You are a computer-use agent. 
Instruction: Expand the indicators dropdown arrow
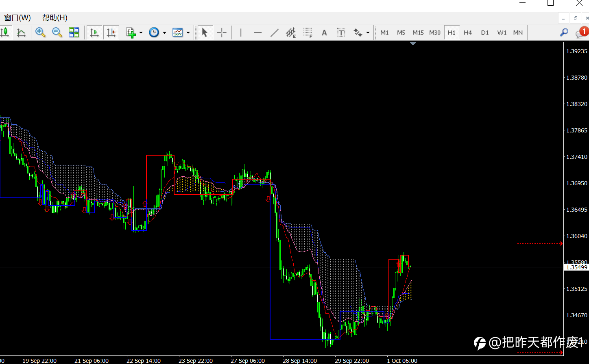(141, 32)
